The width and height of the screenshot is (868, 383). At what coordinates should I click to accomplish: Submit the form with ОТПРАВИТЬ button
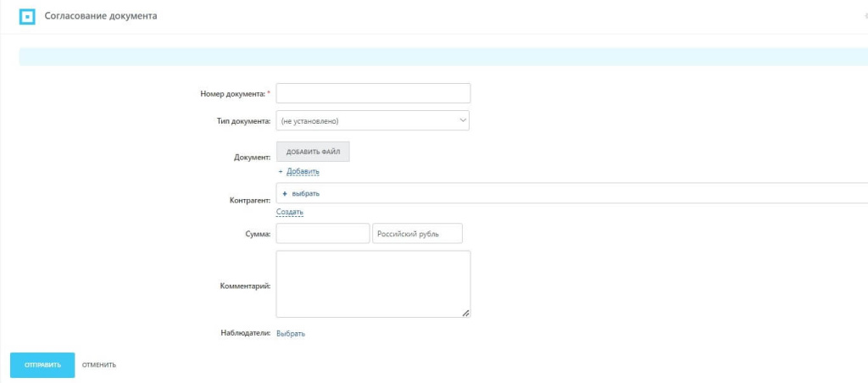coord(42,365)
